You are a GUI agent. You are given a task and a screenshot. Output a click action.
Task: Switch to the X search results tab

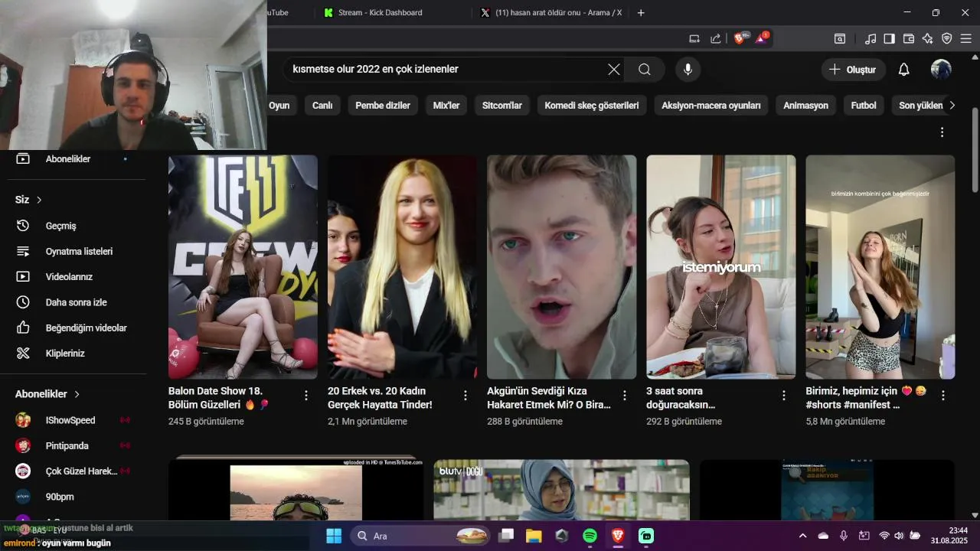(551, 12)
